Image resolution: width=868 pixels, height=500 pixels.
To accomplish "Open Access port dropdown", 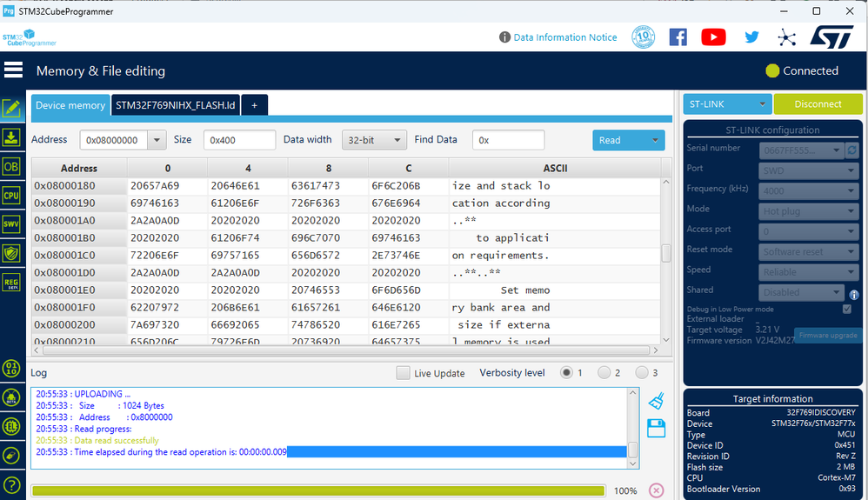I will [809, 231].
